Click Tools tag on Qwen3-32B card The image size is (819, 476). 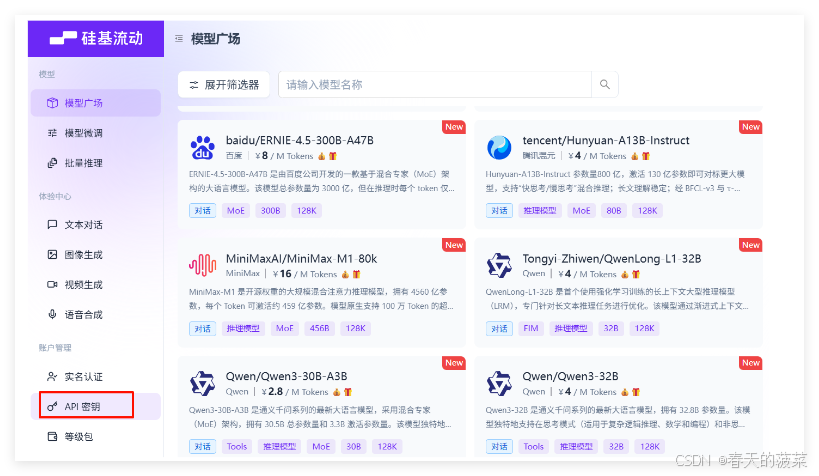click(x=533, y=446)
